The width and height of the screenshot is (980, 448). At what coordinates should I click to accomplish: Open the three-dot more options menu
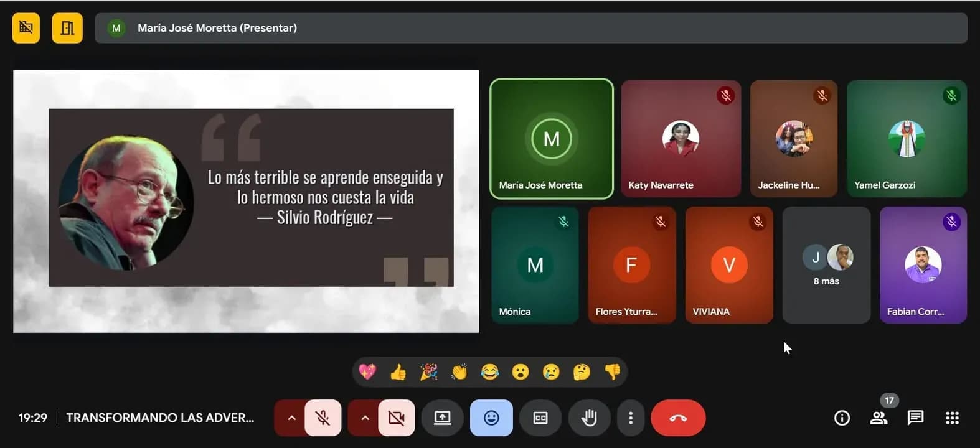(x=631, y=418)
